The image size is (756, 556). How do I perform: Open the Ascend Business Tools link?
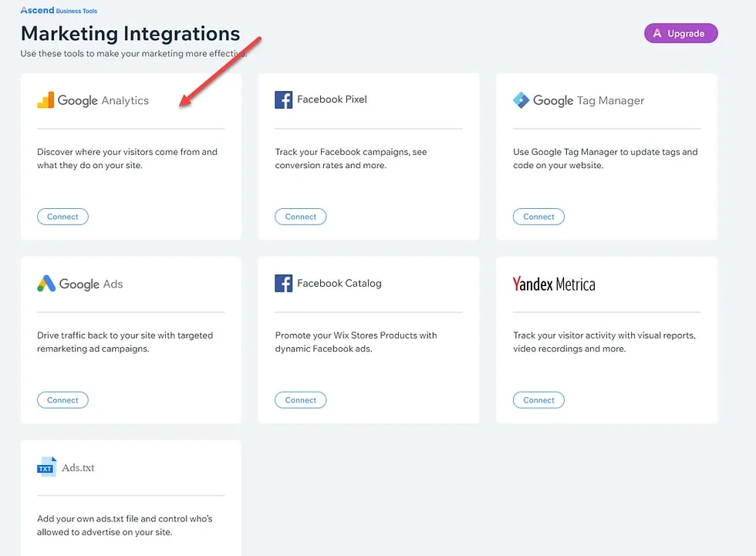coord(59,10)
